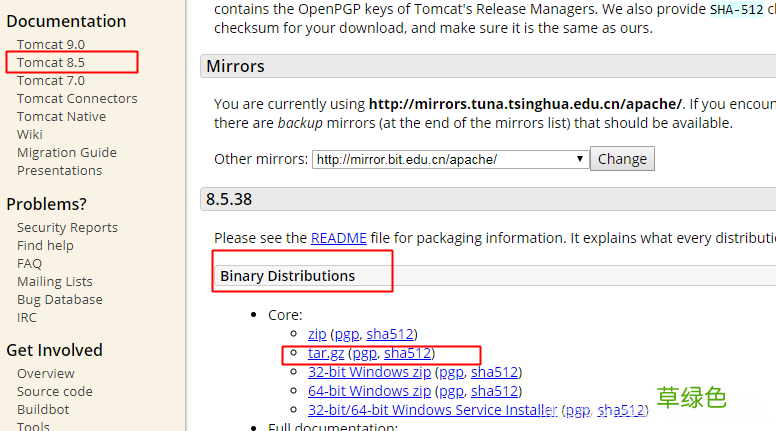Click the Get Involved sidebar heading
Screen dimensions: 776x431
(54, 350)
